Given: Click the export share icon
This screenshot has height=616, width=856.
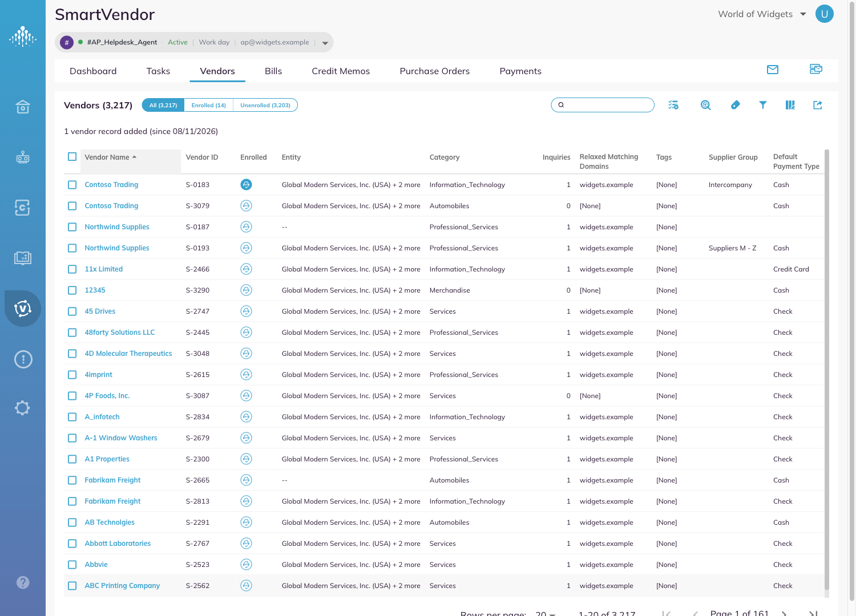Looking at the screenshot, I should click(818, 105).
